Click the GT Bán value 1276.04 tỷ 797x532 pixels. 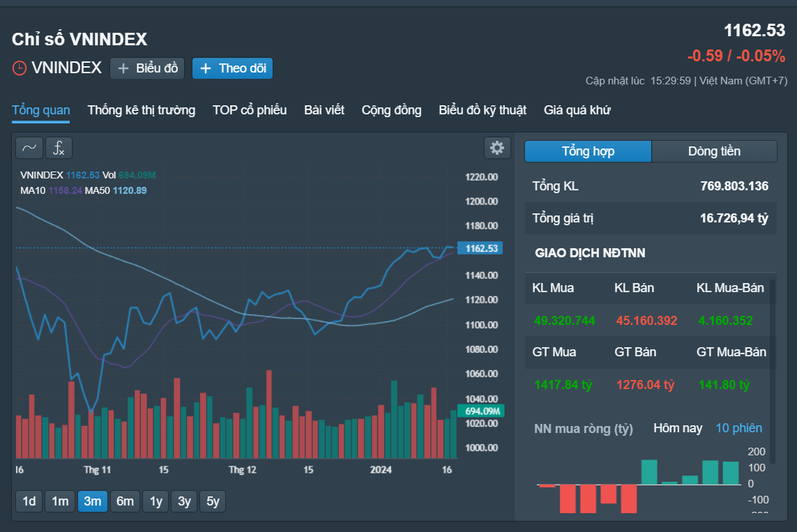coord(645,385)
